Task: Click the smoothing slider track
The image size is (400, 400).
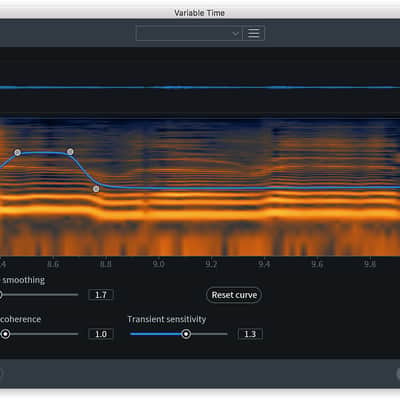Action: 39,295
